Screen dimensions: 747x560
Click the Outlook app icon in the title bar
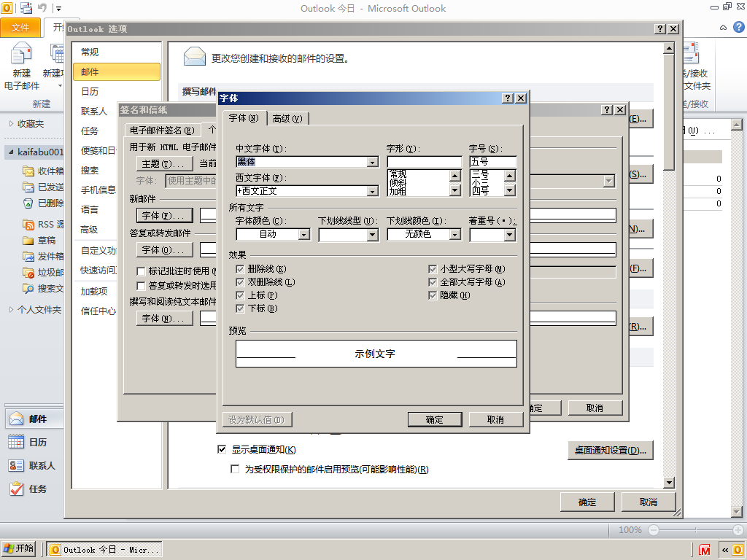click(x=7, y=7)
